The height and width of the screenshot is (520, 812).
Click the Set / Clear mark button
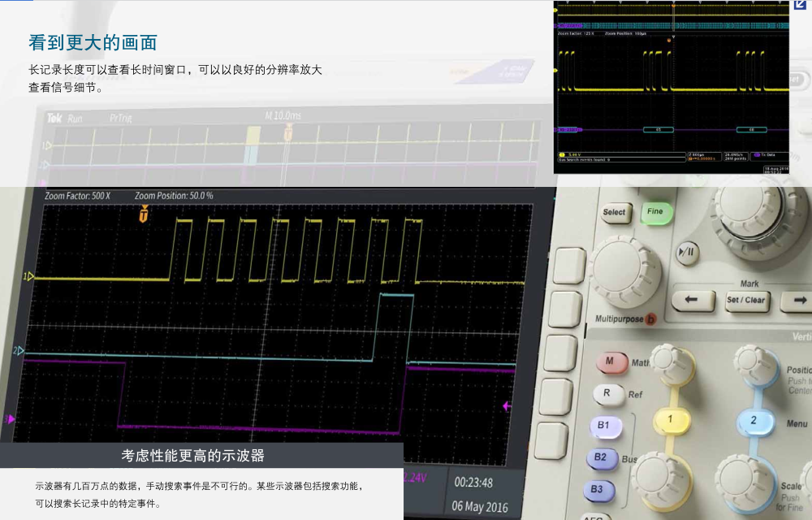pyautogui.click(x=745, y=301)
